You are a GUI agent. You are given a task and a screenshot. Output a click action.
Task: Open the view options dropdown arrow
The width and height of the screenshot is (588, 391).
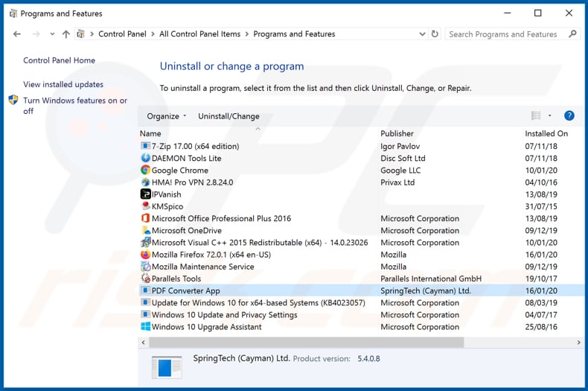coord(550,116)
